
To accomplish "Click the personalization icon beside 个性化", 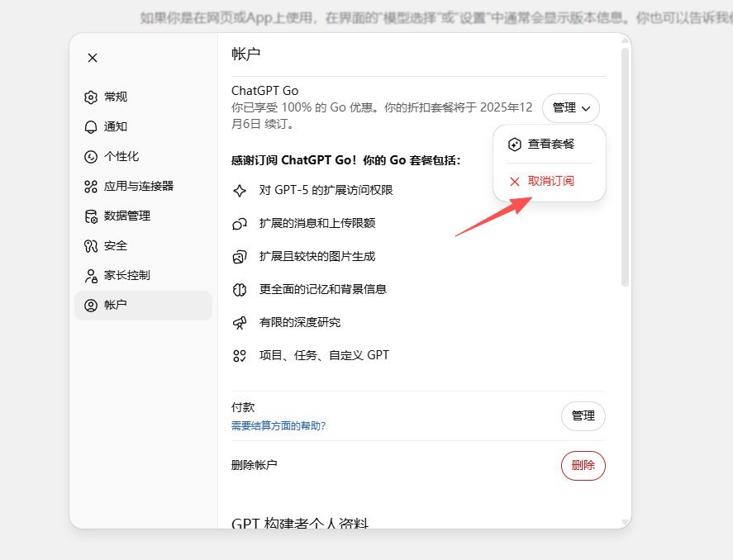I will [x=91, y=156].
